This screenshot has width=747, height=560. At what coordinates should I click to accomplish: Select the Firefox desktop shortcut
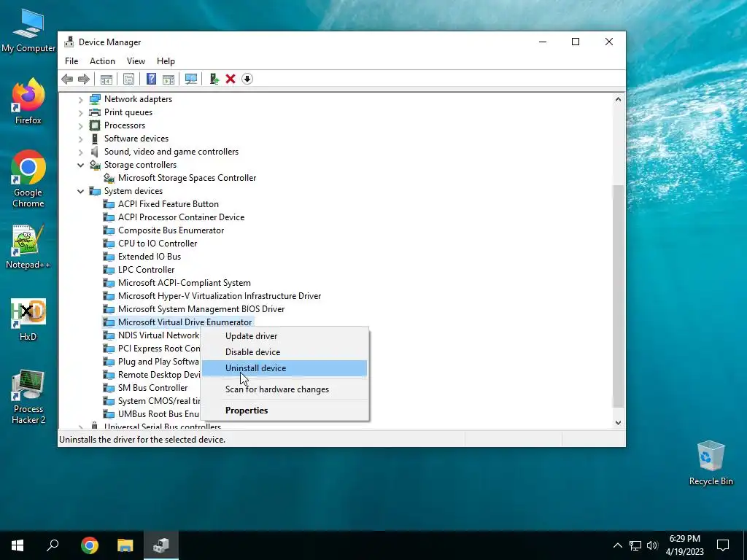coord(28,102)
